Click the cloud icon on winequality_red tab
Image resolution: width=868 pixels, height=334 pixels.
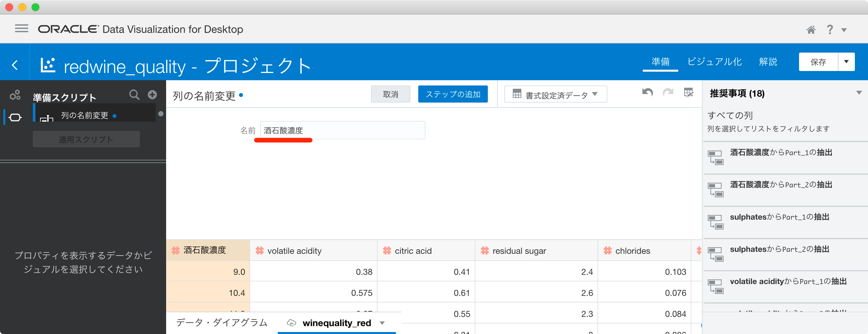291,323
